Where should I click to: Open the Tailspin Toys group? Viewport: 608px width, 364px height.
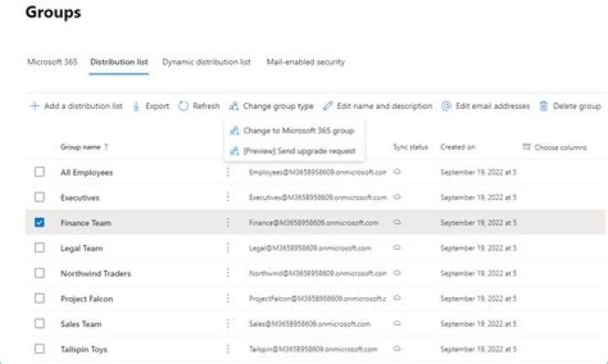(x=84, y=350)
